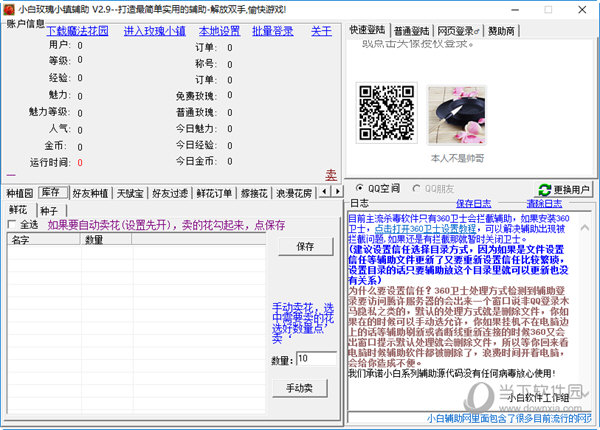600x430 pixels.
Task: Switch to the 种植园 tab
Action: tap(20, 193)
